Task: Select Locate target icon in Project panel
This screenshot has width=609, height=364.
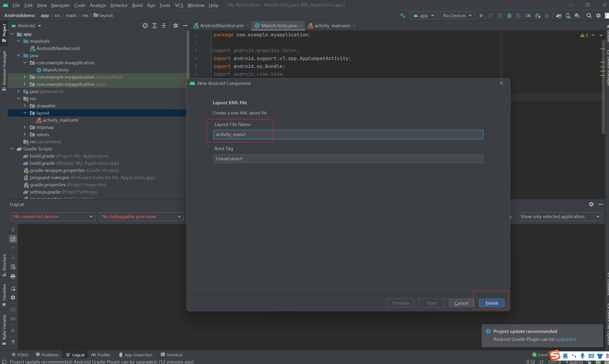Action: point(145,26)
